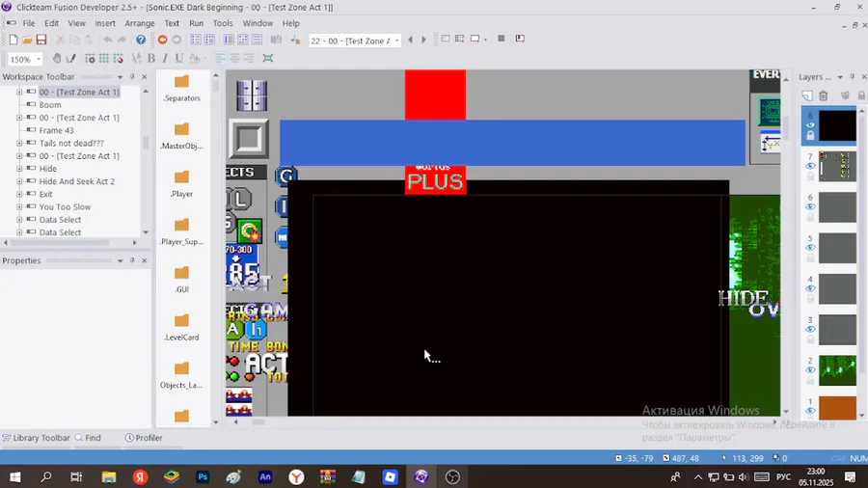Open Photoshop from the taskbar
Screen dimensions: 868x488
click(203, 477)
